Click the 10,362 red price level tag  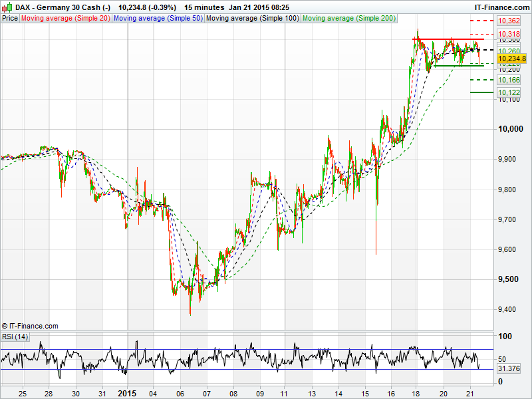tap(509, 21)
